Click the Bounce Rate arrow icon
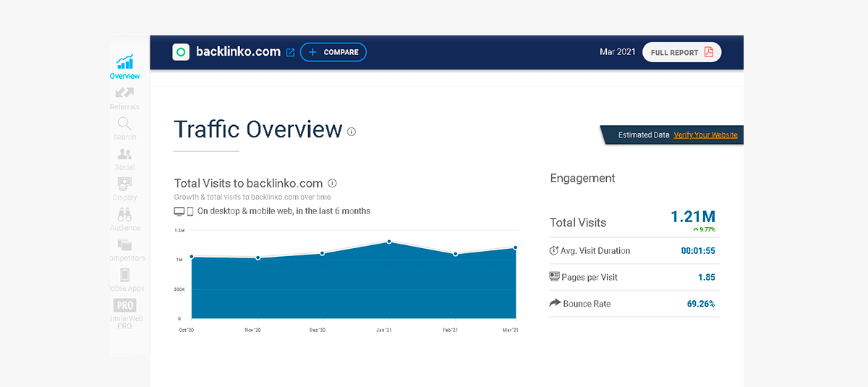868x387 pixels. (x=555, y=303)
